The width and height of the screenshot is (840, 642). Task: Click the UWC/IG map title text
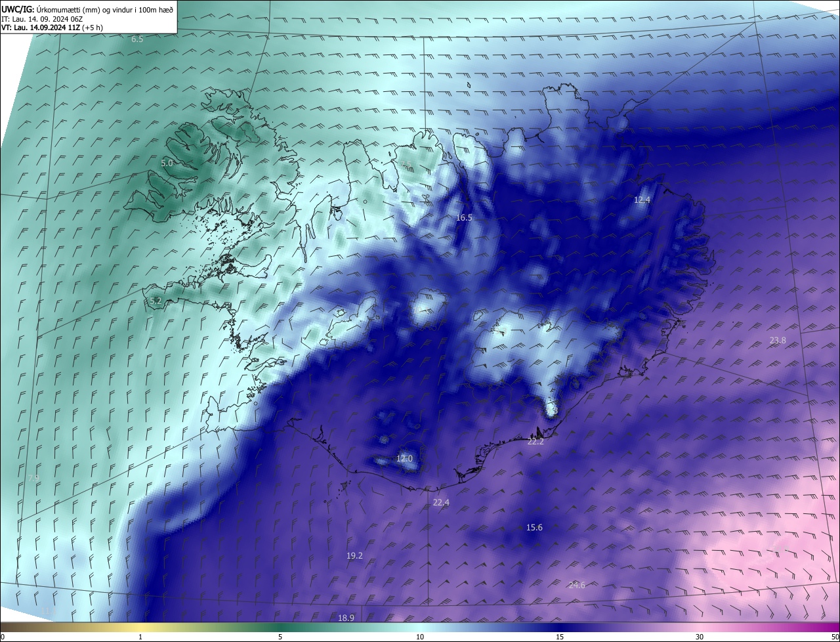[x=87, y=9]
